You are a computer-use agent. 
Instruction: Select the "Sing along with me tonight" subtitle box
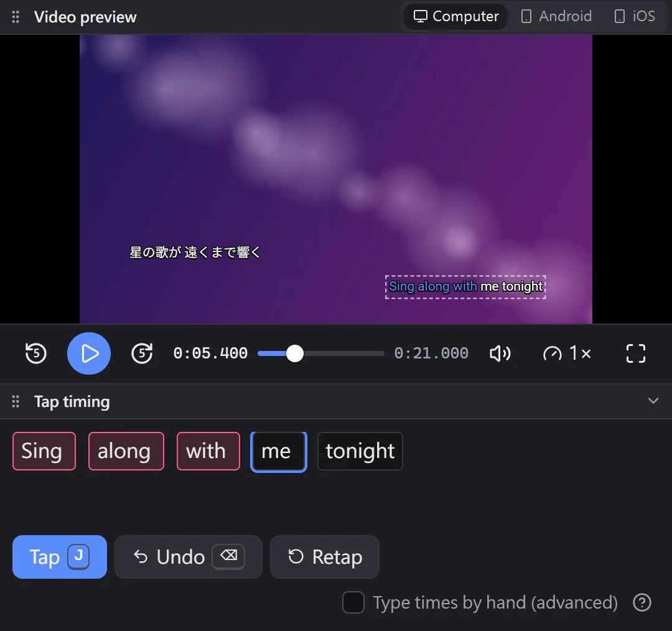(x=465, y=287)
